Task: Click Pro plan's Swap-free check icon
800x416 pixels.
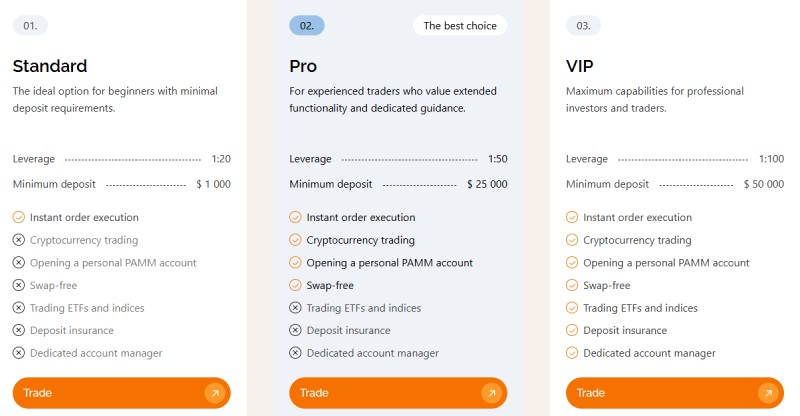Action: [x=295, y=285]
